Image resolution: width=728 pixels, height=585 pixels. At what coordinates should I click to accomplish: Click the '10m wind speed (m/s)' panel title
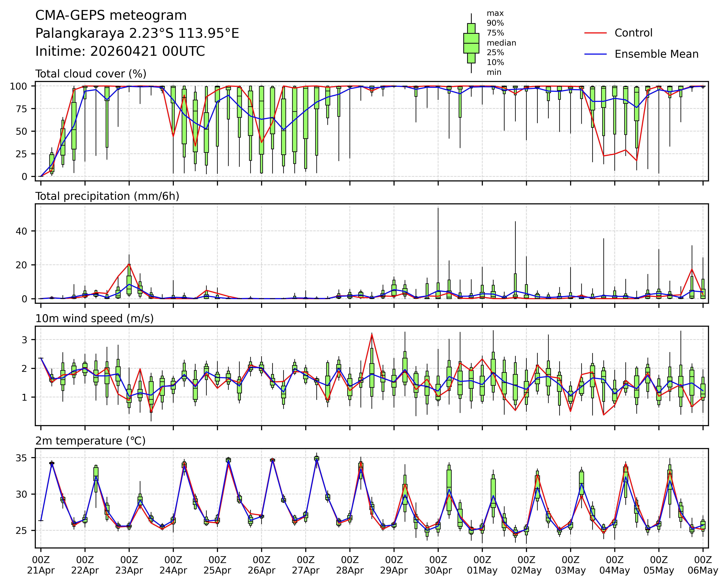[95, 319]
